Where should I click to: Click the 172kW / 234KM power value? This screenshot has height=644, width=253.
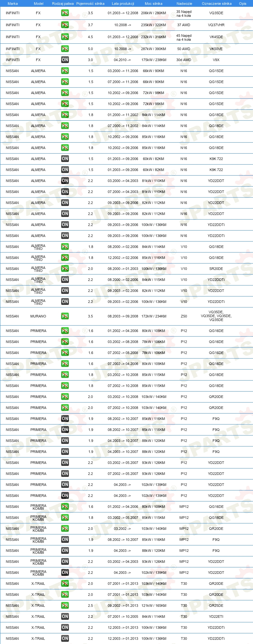click(154, 316)
